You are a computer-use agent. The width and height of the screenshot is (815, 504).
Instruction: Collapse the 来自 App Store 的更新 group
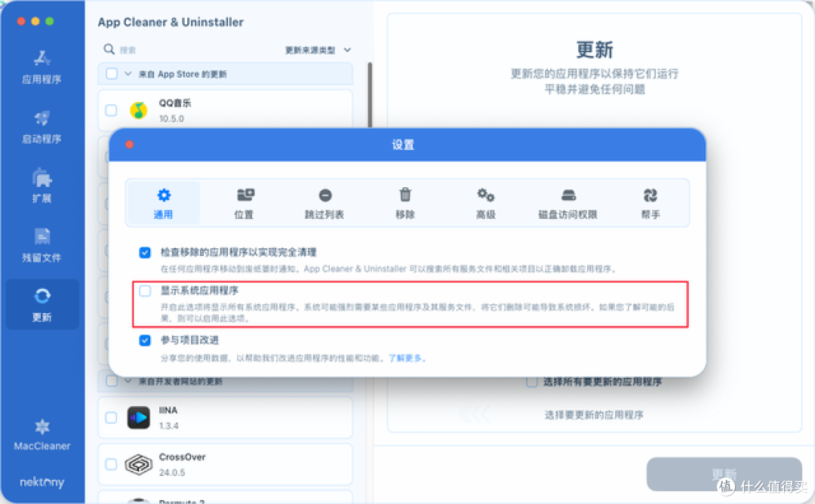pyautogui.click(x=128, y=74)
